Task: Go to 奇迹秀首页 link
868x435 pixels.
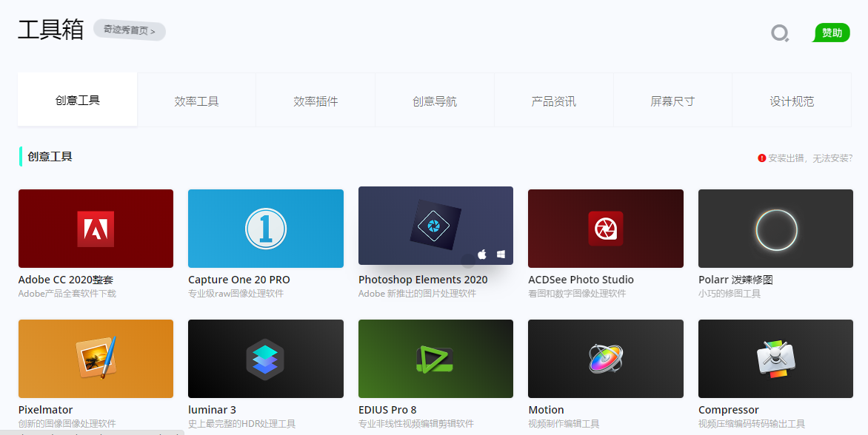Action: pyautogui.click(x=129, y=30)
